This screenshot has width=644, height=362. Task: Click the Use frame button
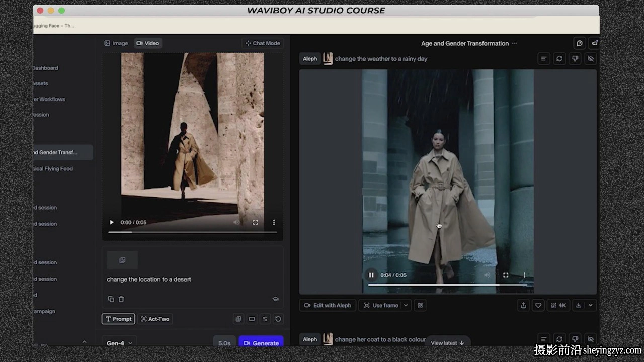coord(381,305)
